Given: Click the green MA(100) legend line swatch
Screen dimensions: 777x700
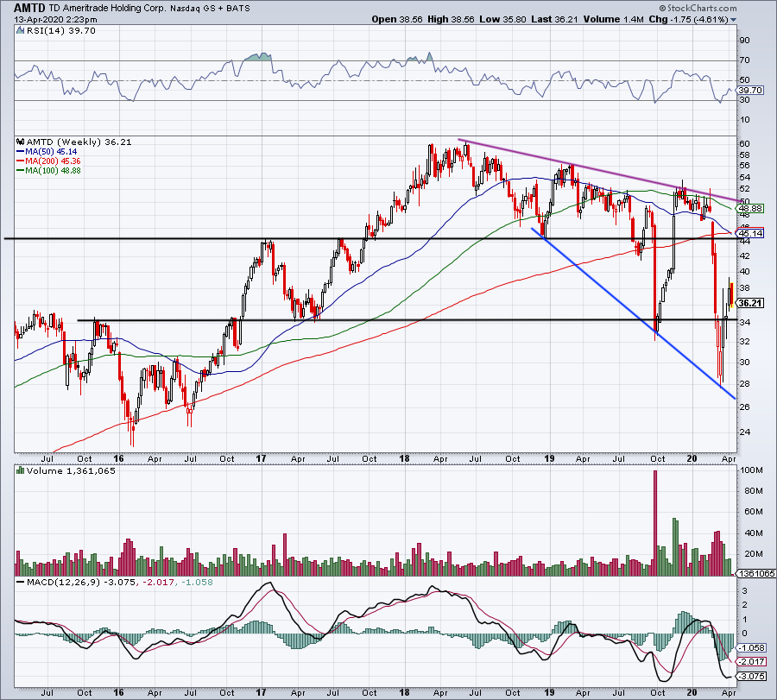Looking at the screenshot, I should (x=21, y=170).
